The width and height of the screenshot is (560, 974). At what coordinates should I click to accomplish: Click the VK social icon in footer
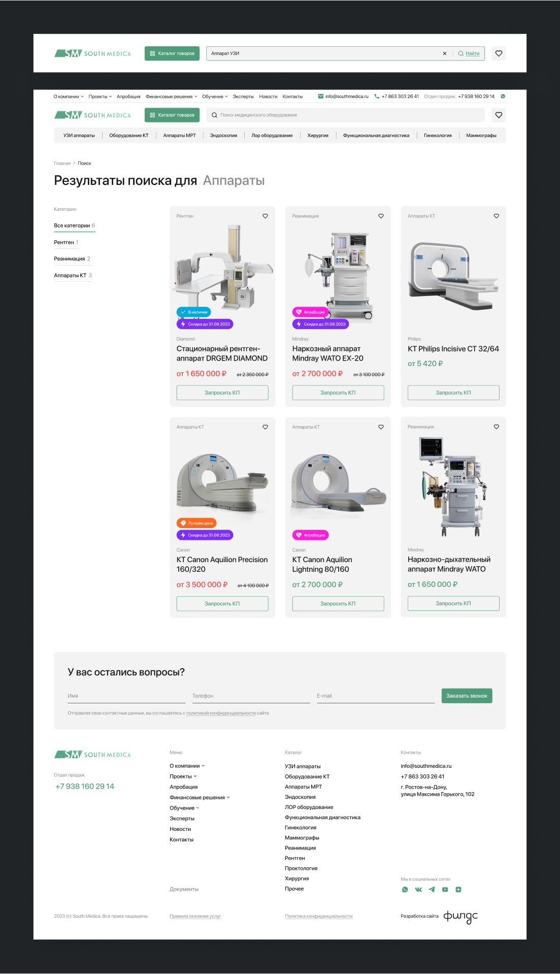coord(418,889)
